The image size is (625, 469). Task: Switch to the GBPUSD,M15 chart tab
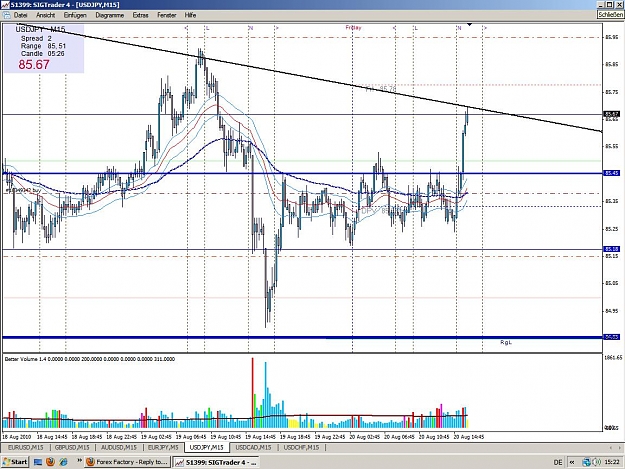[72, 447]
